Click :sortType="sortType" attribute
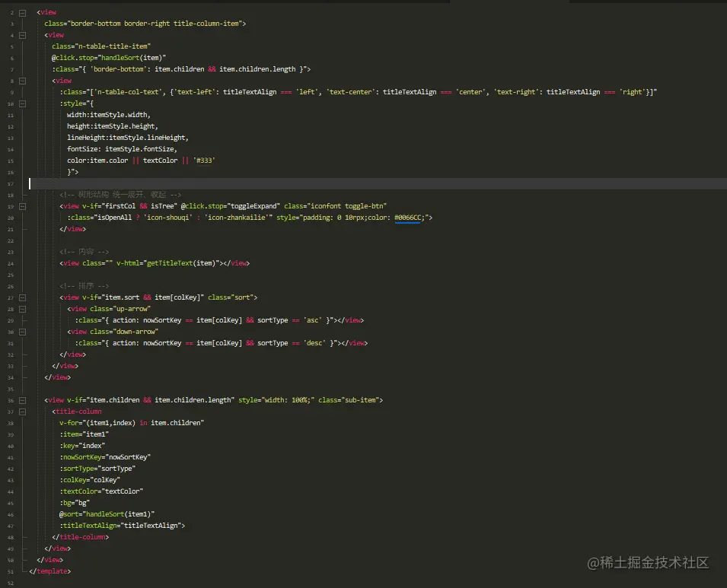The image size is (727, 588). (97, 469)
